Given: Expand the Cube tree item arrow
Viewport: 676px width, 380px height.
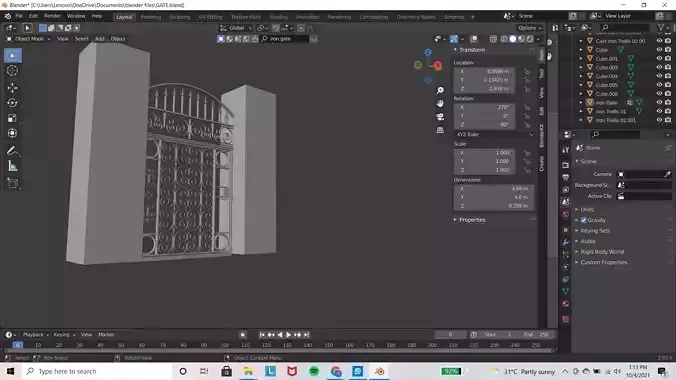Looking at the screenshot, I should click(581, 50).
